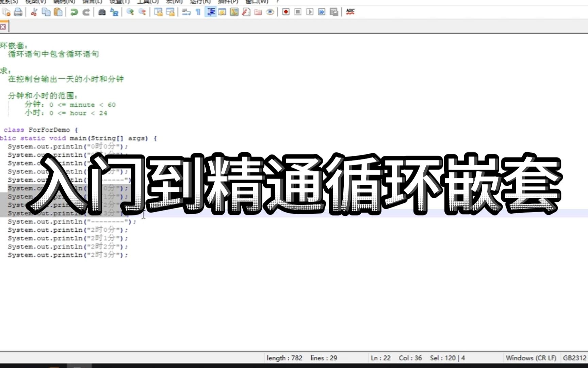Open the 设置(T) menu
Image resolution: width=588 pixels, height=368 pixels.
120,2
